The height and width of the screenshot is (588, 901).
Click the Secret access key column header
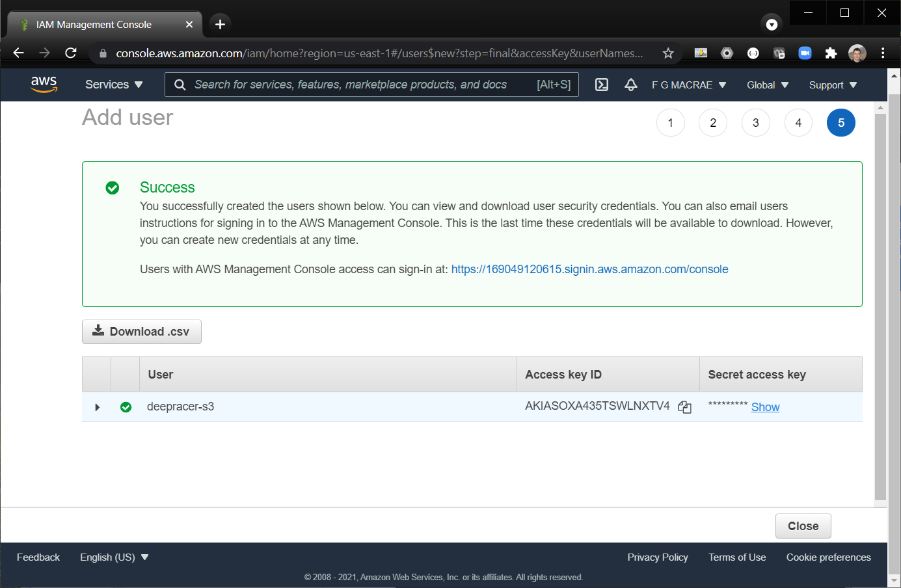click(x=781, y=375)
